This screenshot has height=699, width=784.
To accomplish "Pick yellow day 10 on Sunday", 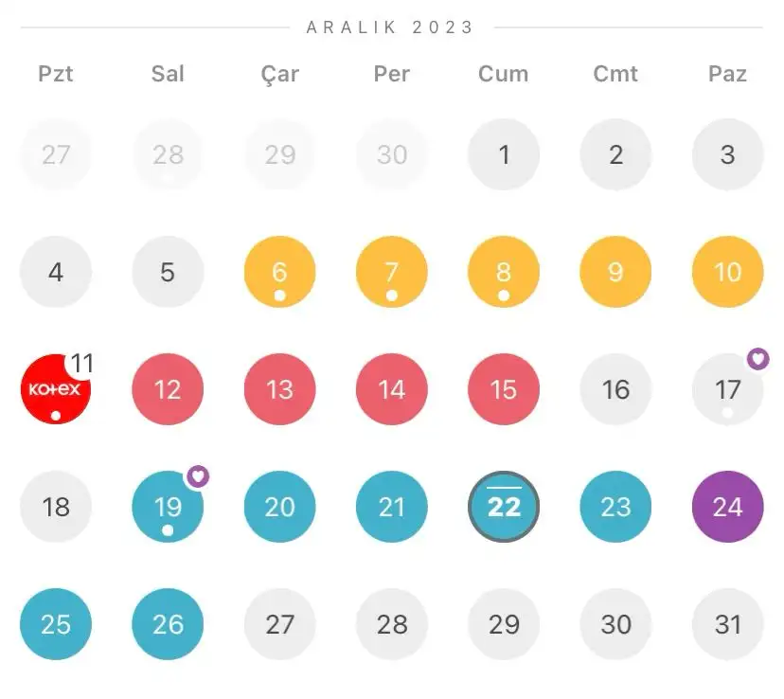I will pos(727,272).
